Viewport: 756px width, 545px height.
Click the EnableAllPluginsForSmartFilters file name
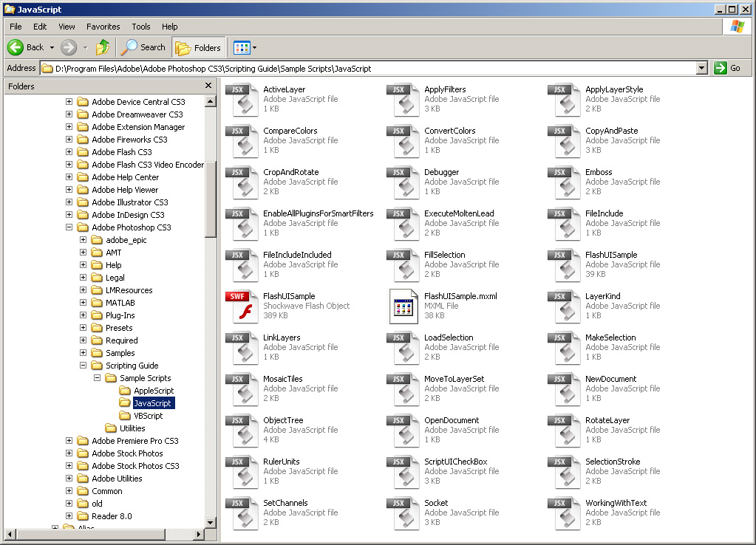(319, 213)
